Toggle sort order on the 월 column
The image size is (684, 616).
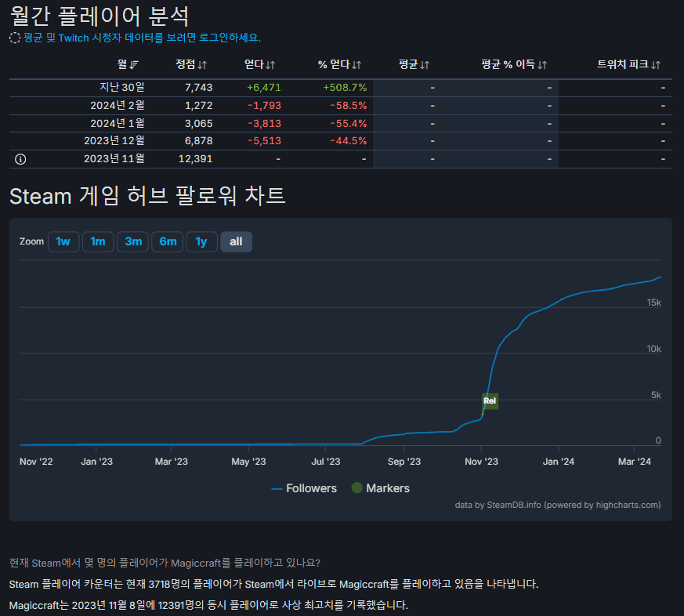click(132, 65)
